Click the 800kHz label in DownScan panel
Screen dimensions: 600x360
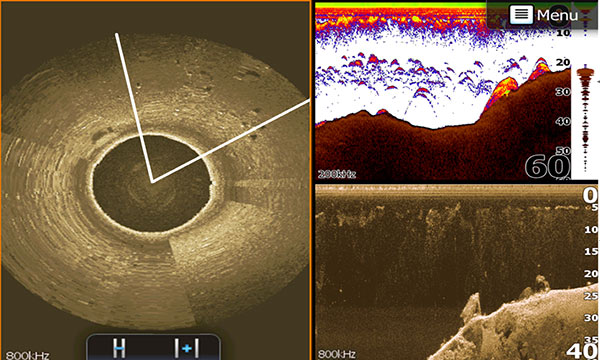click(x=337, y=354)
